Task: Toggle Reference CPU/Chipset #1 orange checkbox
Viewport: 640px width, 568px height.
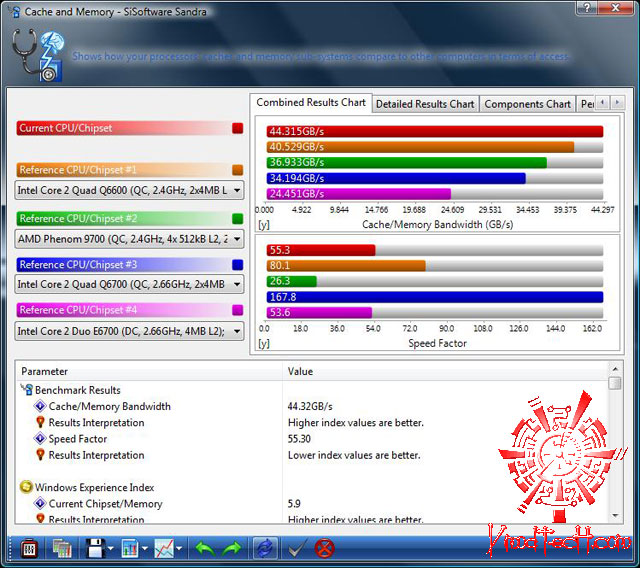Action: (x=238, y=170)
